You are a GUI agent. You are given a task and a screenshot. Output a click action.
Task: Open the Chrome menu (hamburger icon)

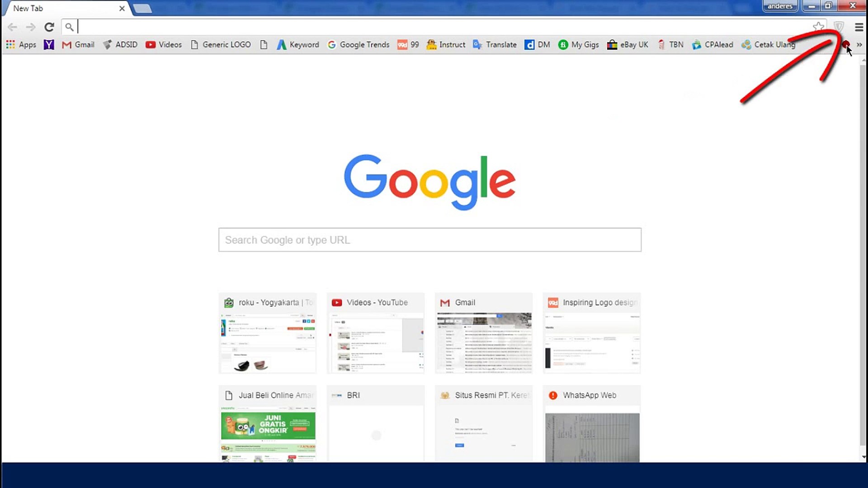point(858,27)
